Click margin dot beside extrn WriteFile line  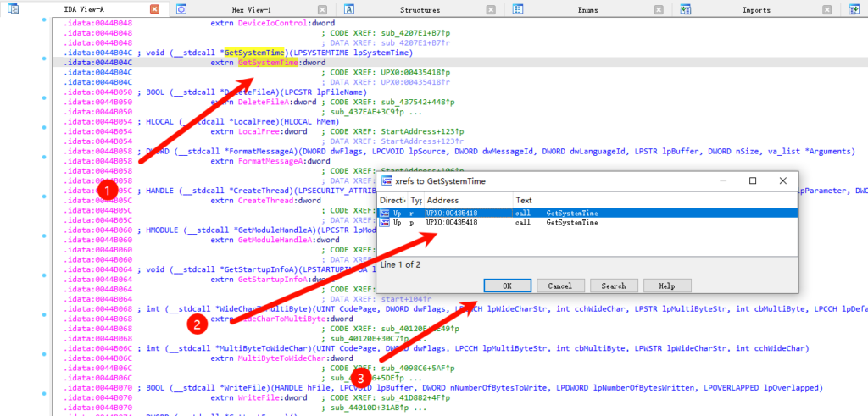click(x=44, y=393)
